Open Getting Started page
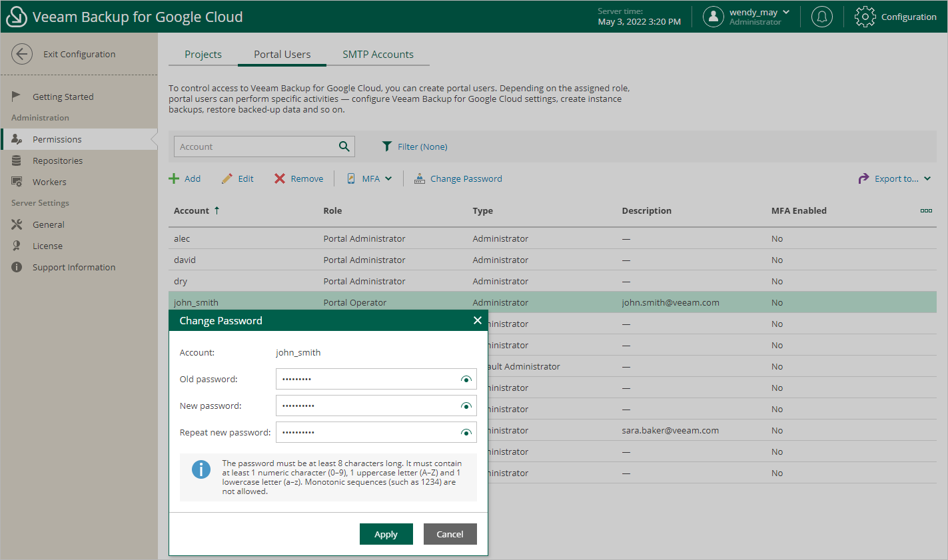The width and height of the screenshot is (948, 560). point(79,97)
